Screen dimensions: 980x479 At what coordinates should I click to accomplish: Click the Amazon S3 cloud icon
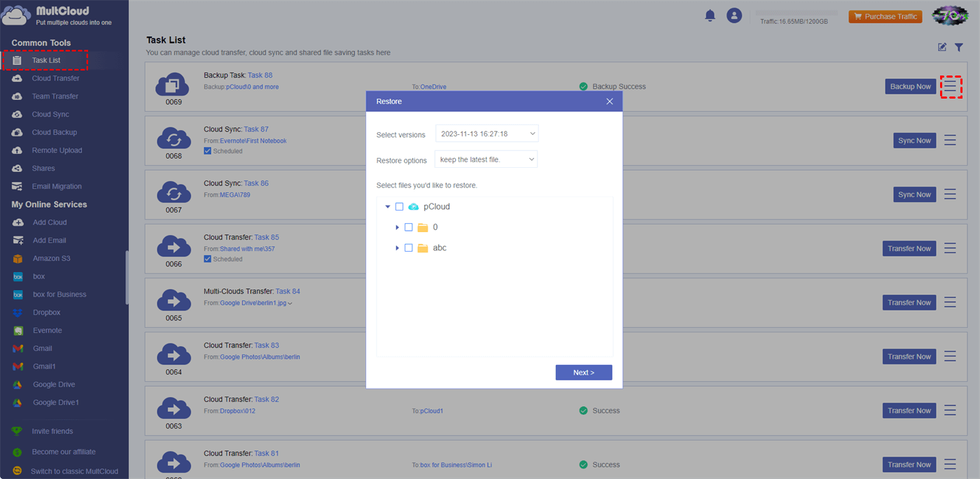point(17,259)
